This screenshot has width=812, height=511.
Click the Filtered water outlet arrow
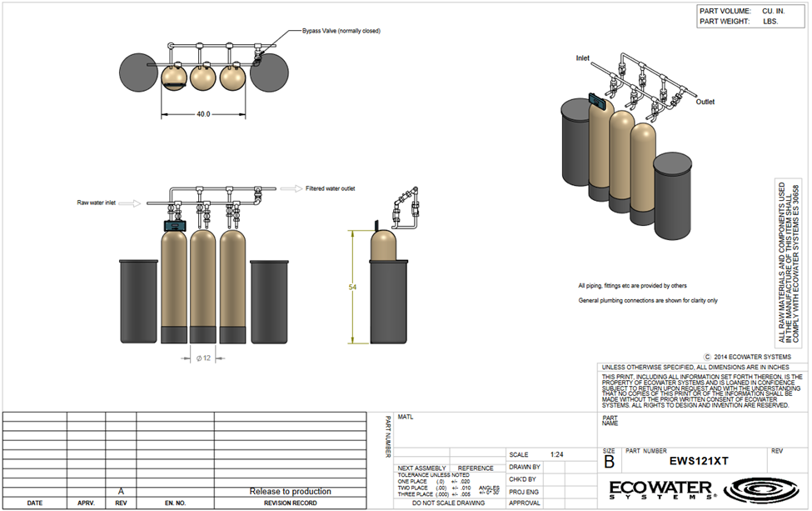tap(291, 188)
